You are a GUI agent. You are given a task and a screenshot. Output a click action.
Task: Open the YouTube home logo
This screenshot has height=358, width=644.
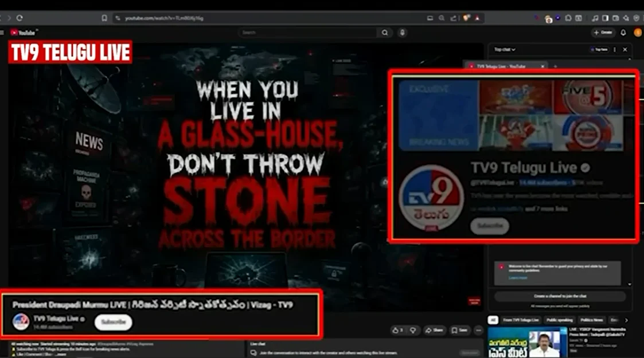pos(24,33)
